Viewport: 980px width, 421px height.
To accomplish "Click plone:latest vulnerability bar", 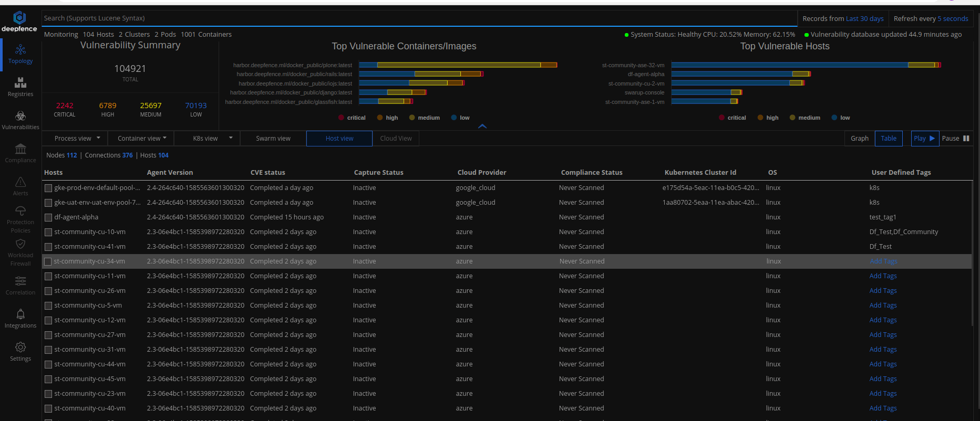I will (x=458, y=65).
